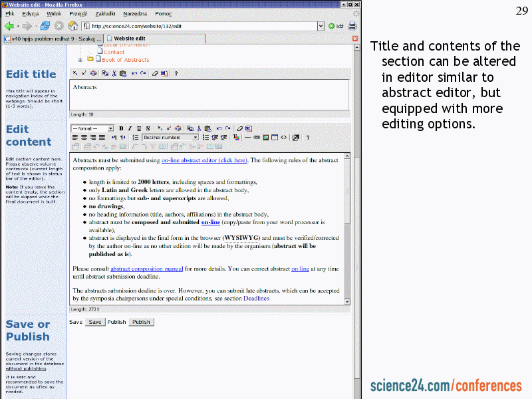This screenshot has width=532, height=399.
Task: Click the Save button
Action: pyautogui.click(x=95, y=322)
